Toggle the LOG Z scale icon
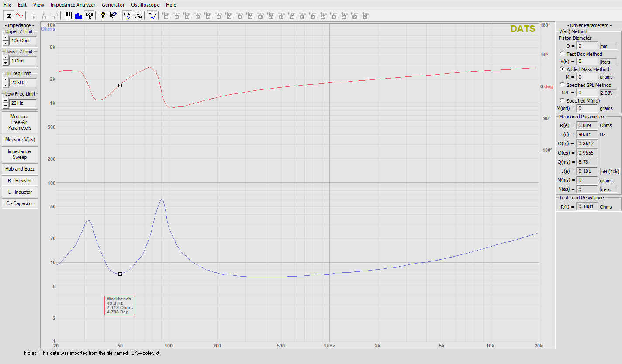622x364 pixels. 89,15
